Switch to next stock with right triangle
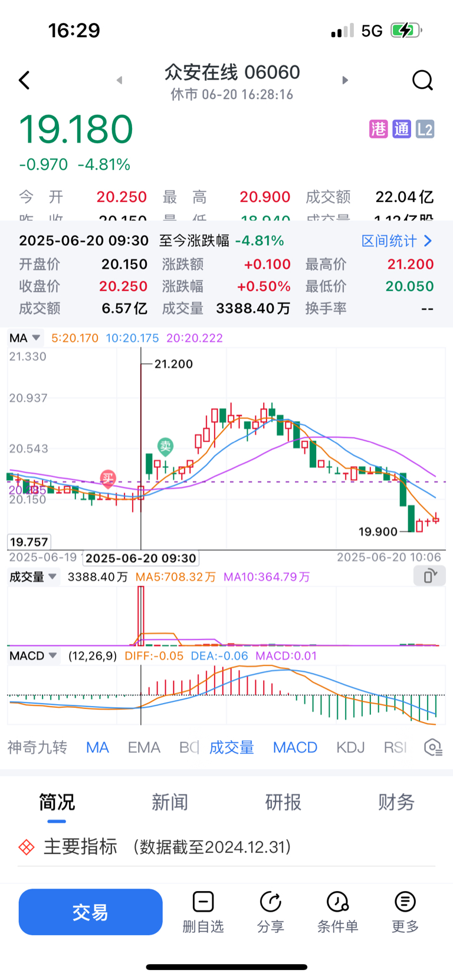The image size is (453, 980). point(345,80)
